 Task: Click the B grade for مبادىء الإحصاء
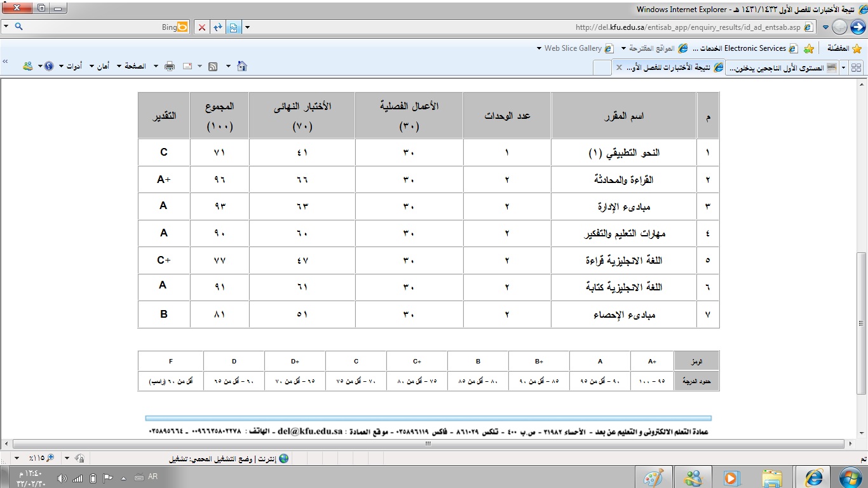click(164, 314)
